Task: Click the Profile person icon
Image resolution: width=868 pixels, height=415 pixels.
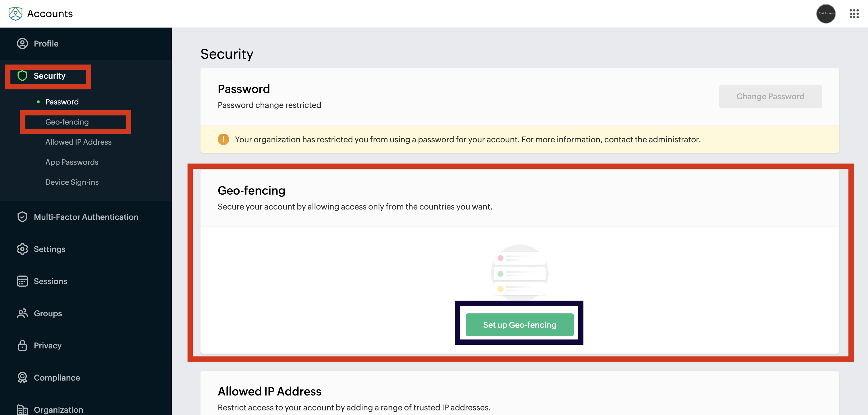Action: 22,44
